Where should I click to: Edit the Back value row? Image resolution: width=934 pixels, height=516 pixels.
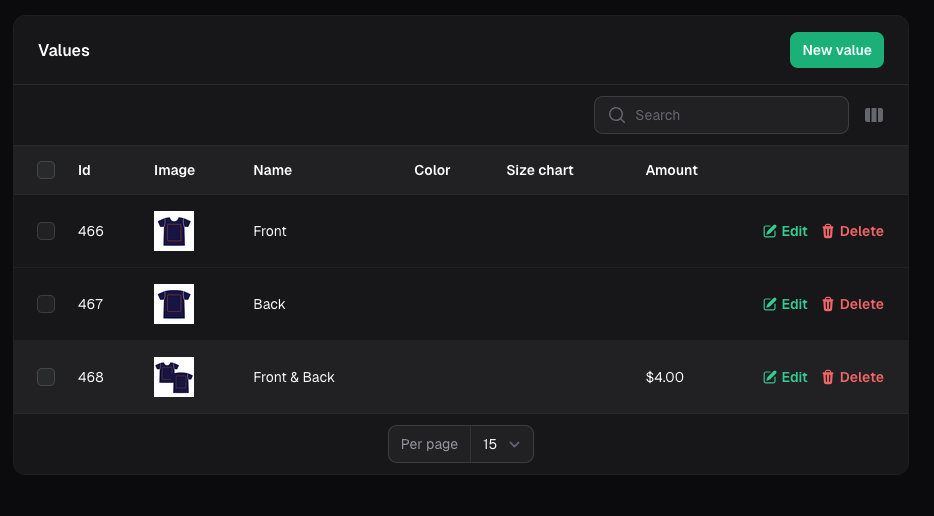point(785,304)
